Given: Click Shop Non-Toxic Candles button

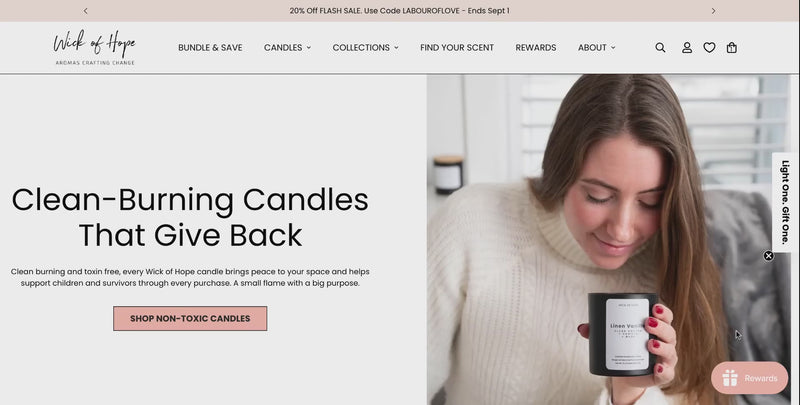Looking at the screenshot, I should point(190,318).
